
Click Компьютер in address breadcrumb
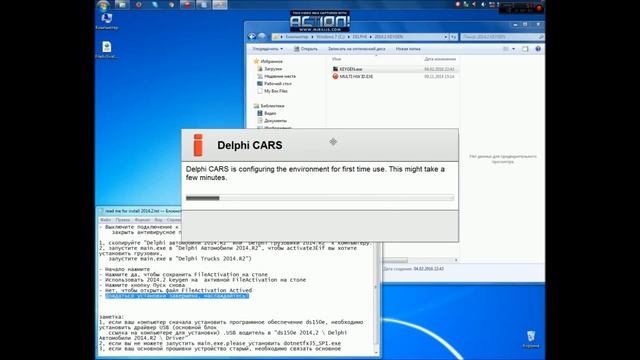pos(297,37)
